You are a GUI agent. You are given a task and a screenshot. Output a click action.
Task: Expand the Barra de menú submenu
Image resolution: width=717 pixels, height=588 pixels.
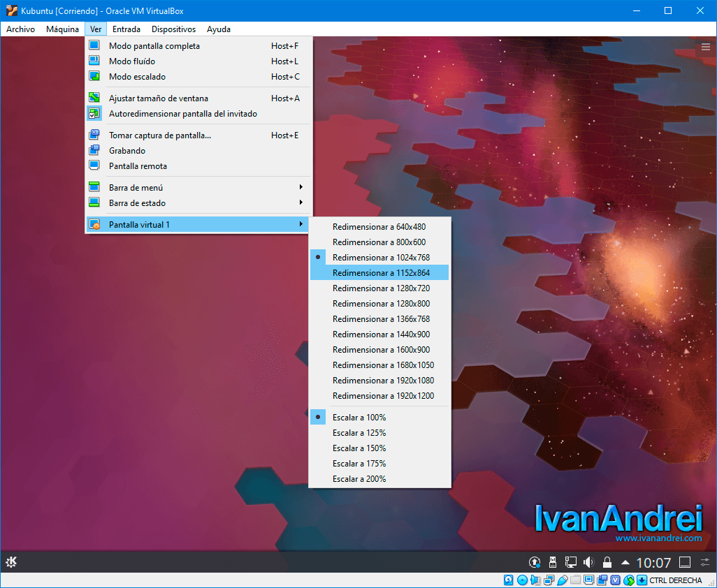pos(198,188)
